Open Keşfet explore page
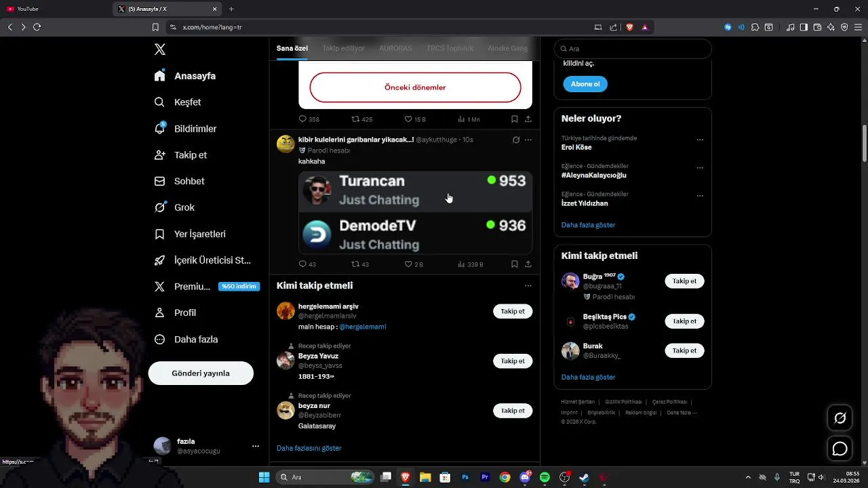Screen dimensions: 868x488 click(x=178, y=102)
